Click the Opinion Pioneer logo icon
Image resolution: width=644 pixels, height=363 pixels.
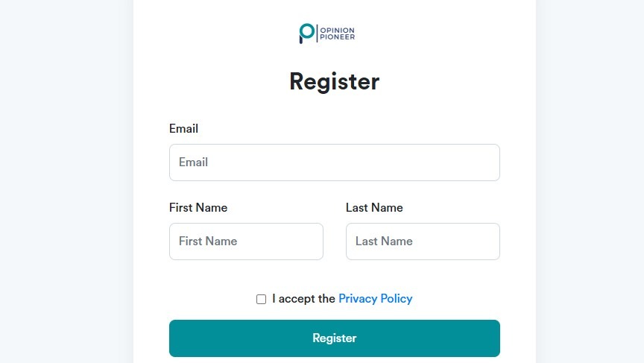coord(306,33)
